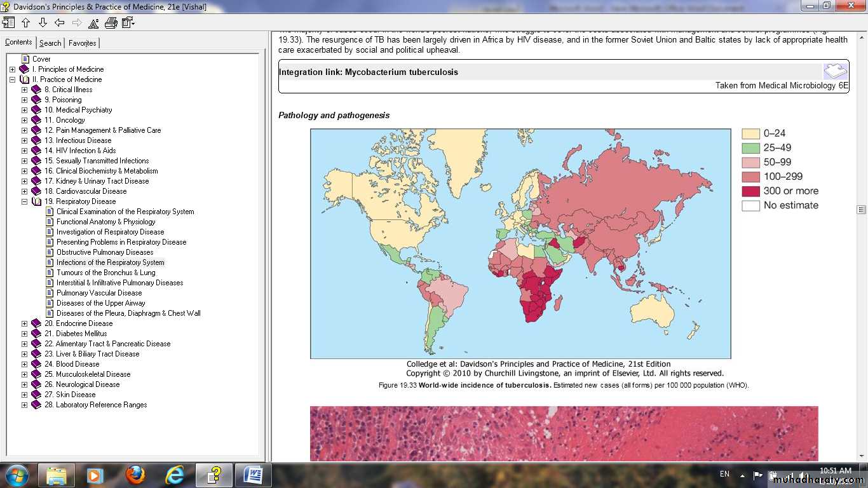Open Microsoft Word from the taskbar
Screen dimensions: 868x488
(x=253, y=475)
